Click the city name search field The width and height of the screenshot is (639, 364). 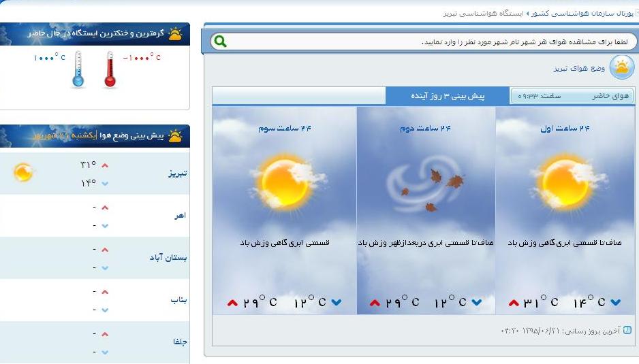pyautogui.click(x=423, y=42)
